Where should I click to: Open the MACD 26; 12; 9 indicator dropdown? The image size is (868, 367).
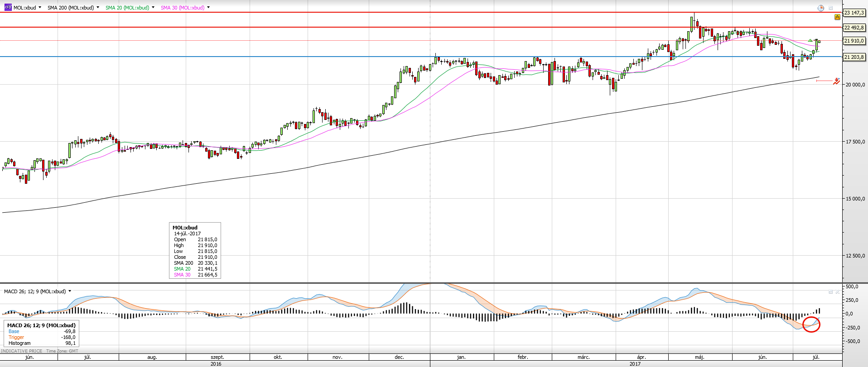click(x=70, y=291)
